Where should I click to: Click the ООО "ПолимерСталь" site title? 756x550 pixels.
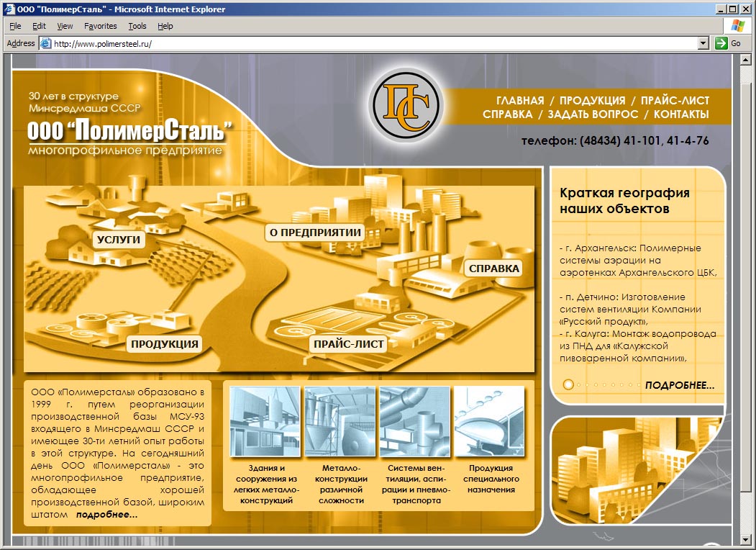pyautogui.click(x=129, y=130)
